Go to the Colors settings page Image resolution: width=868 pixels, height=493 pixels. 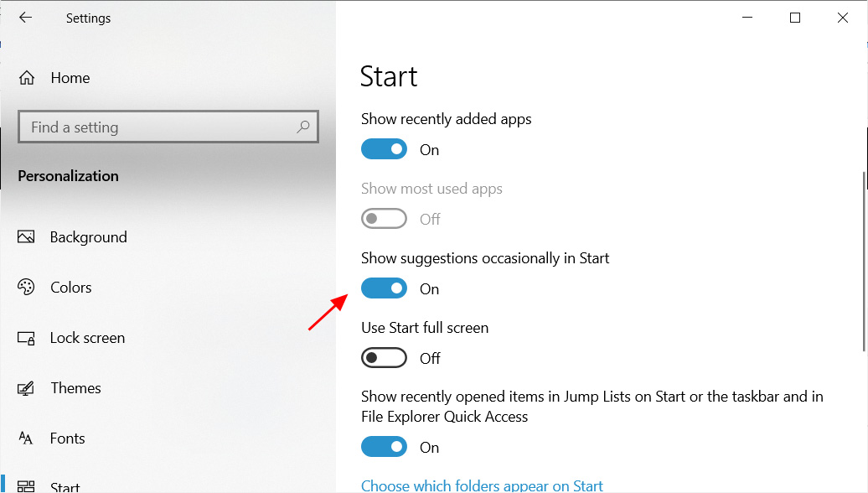pos(71,288)
